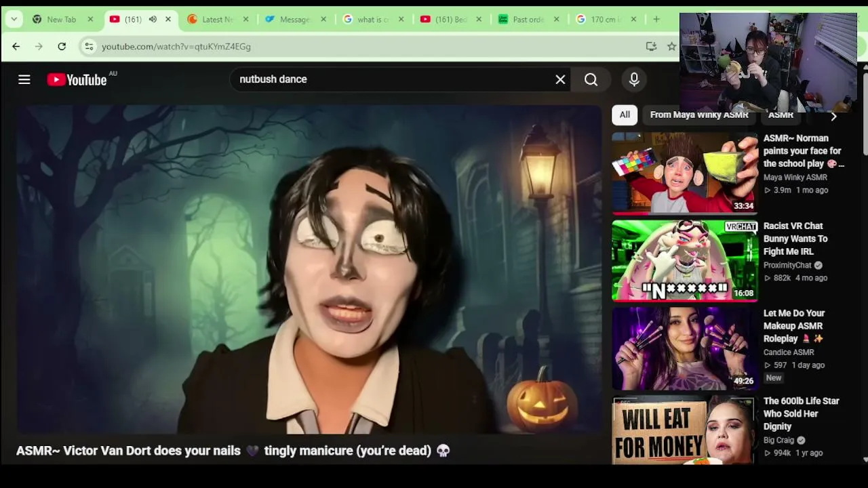
Task: Select the 'From Maya Winky ASMR' chip
Action: [x=699, y=115]
